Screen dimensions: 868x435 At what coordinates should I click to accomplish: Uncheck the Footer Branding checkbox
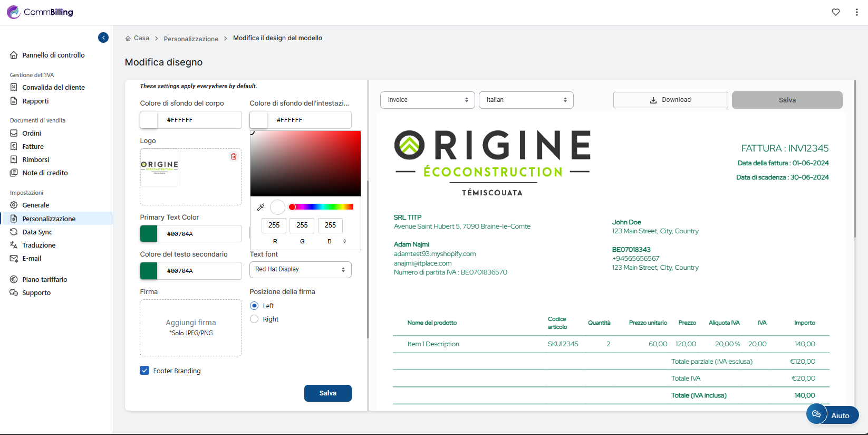pos(144,371)
